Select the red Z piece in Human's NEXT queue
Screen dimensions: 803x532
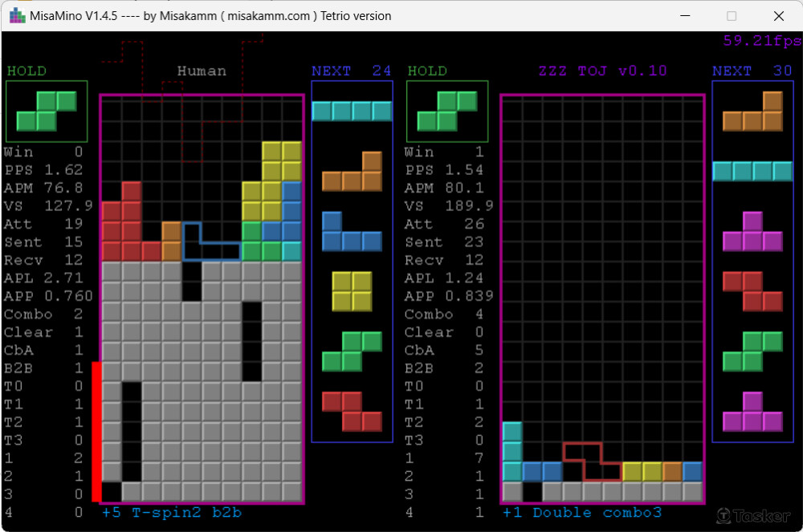tap(352, 412)
